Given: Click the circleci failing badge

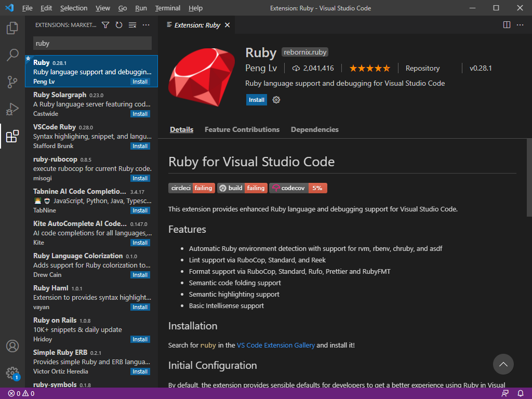Looking at the screenshot, I should click(x=192, y=188).
